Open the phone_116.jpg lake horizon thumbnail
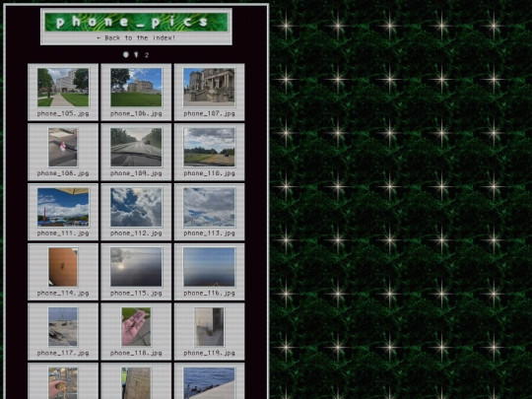 tap(209, 267)
